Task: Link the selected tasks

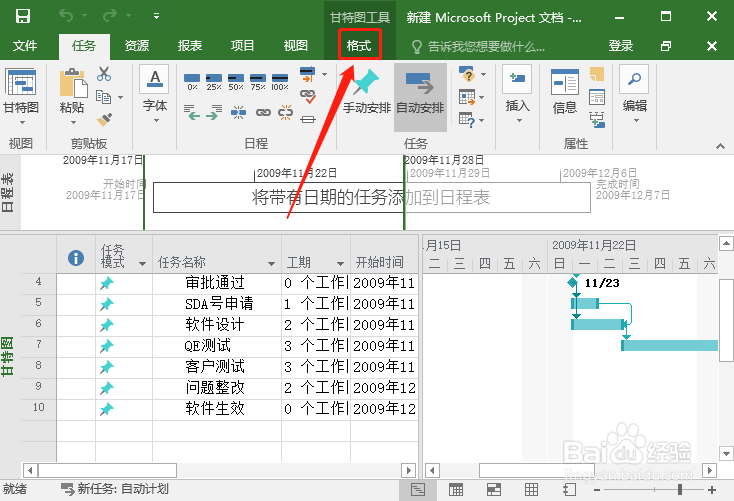Action: pyautogui.click(x=263, y=112)
